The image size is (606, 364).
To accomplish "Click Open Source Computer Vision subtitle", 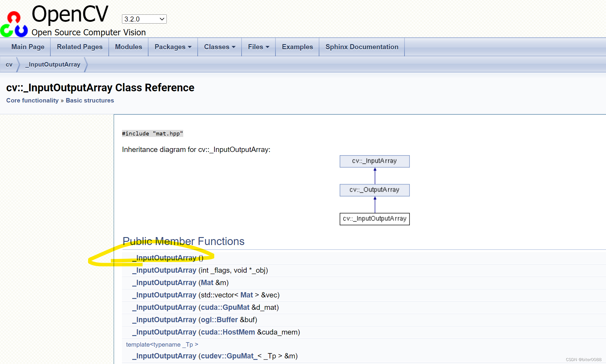I will point(89,32).
